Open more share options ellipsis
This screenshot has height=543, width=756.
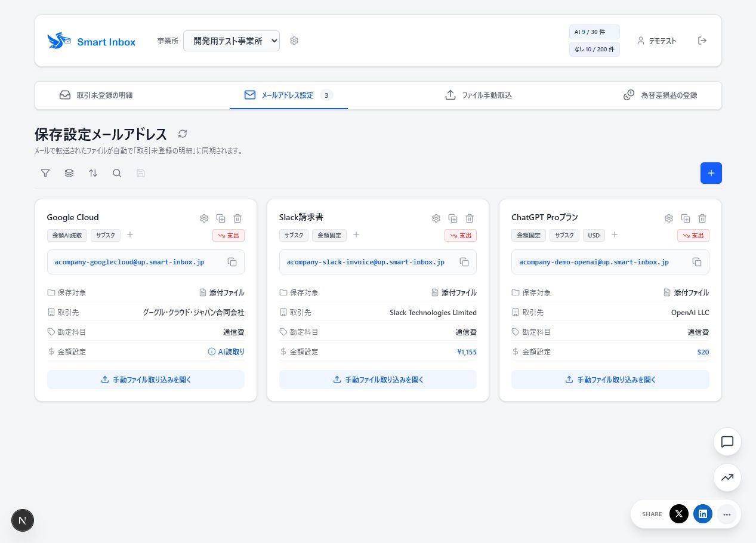(727, 514)
